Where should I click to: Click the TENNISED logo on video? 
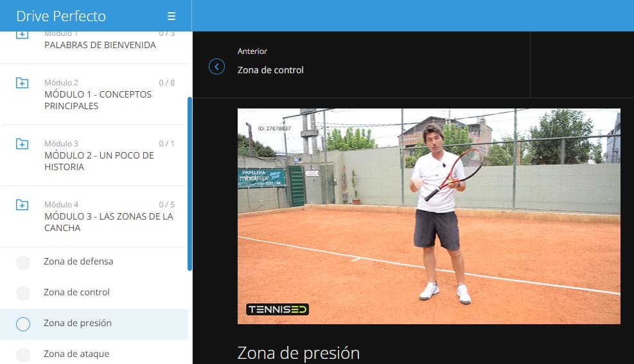277,309
